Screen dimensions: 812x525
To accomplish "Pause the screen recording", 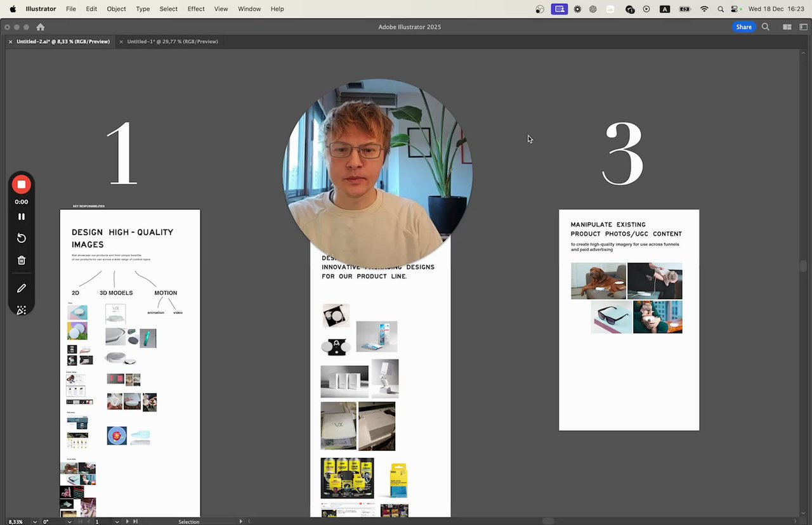I will pyautogui.click(x=22, y=217).
